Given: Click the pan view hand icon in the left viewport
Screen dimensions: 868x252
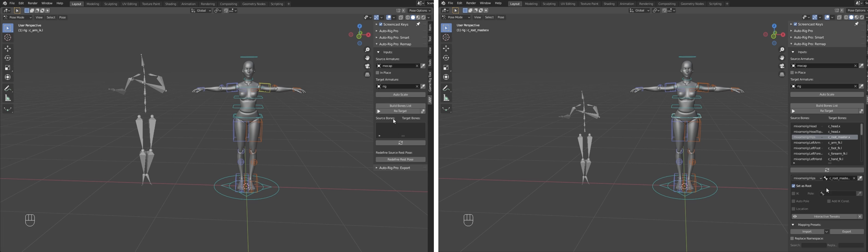Looking at the screenshot, I should point(367,58).
